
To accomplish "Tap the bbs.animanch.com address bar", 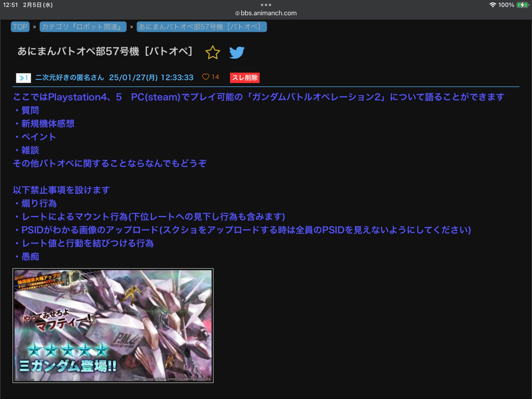I will pyautogui.click(x=268, y=13).
